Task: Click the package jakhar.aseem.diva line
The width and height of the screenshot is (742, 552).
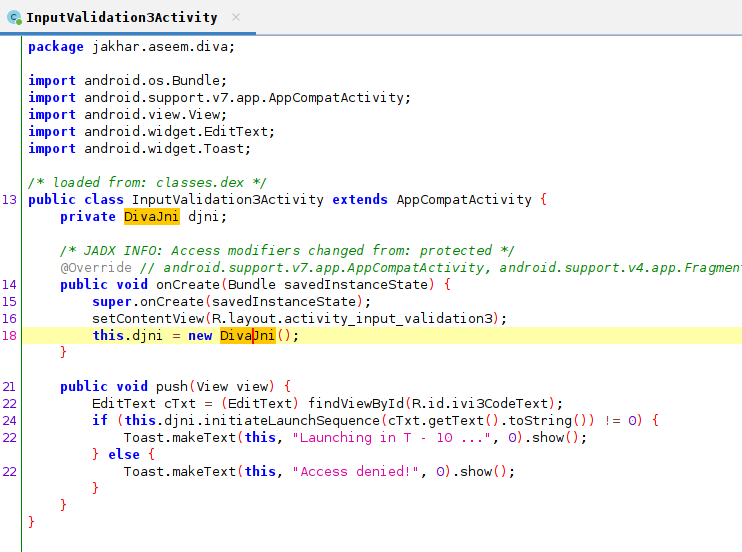Action: click(x=131, y=47)
